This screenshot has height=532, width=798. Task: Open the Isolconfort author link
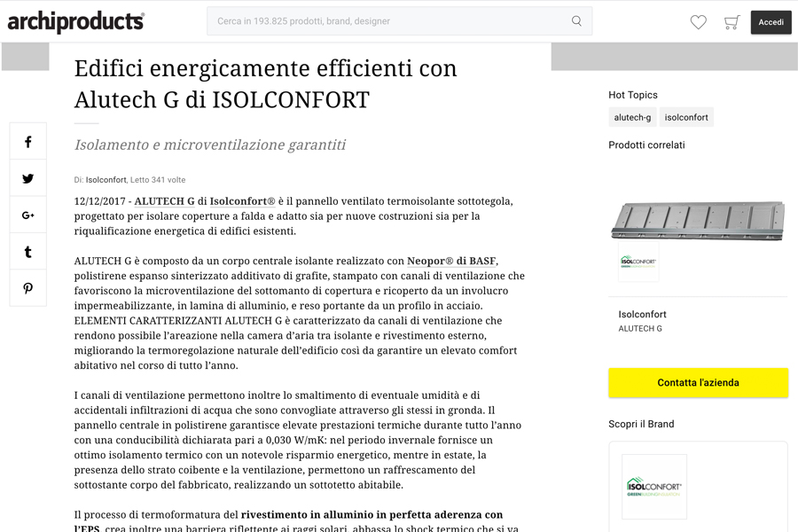pos(106,180)
